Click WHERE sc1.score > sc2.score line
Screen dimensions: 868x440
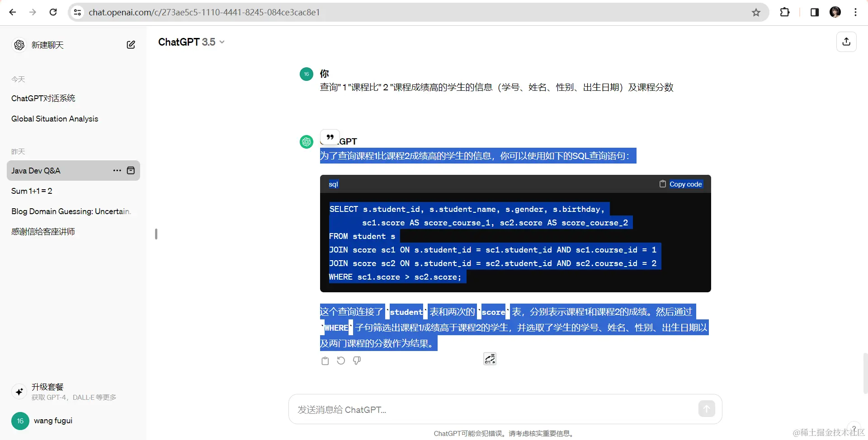pyautogui.click(x=395, y=277)
